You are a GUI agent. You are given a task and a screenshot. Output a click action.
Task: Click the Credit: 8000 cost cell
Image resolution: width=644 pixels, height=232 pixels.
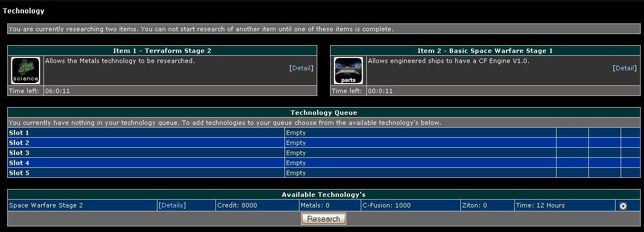[x=237, y=205]
